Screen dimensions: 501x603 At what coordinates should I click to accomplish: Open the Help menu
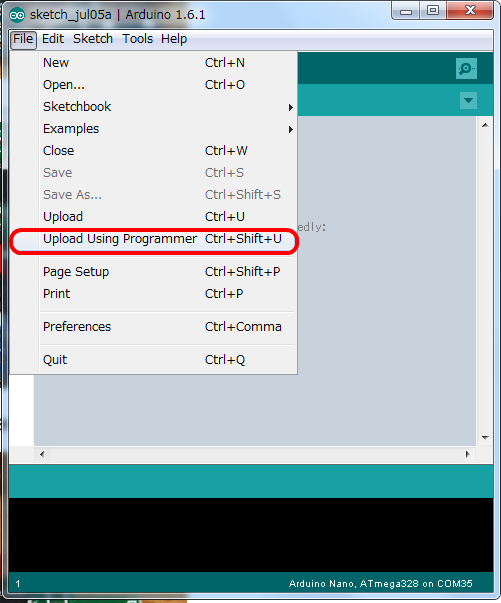point(174,39)
